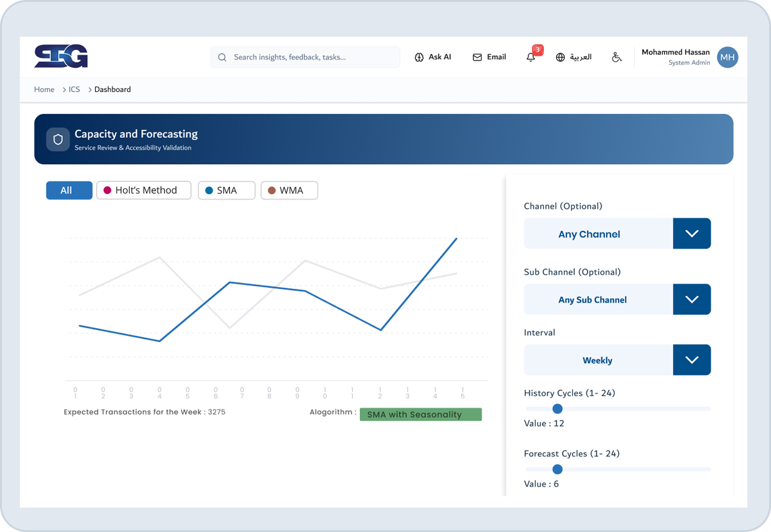Click the SMA with Seasonality label
The height and width of the screenshot is (532, 771).
click(x=420, y=414)
